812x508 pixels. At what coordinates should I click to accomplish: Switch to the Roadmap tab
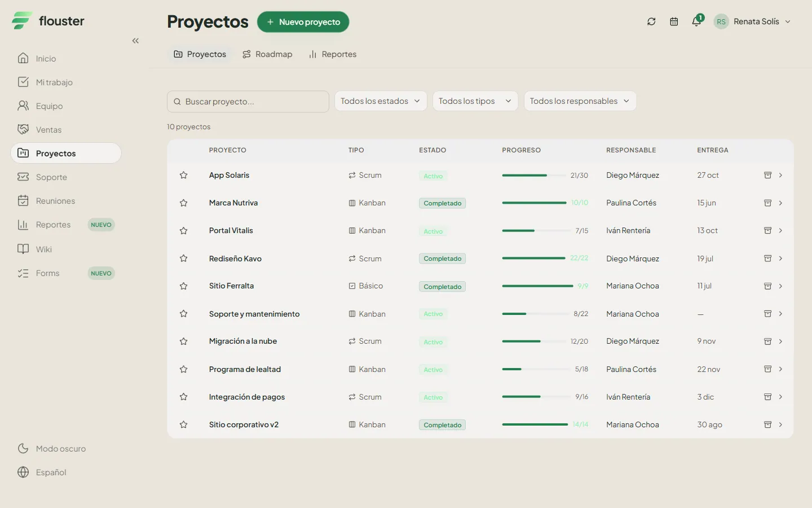click(x=267, y=54)
